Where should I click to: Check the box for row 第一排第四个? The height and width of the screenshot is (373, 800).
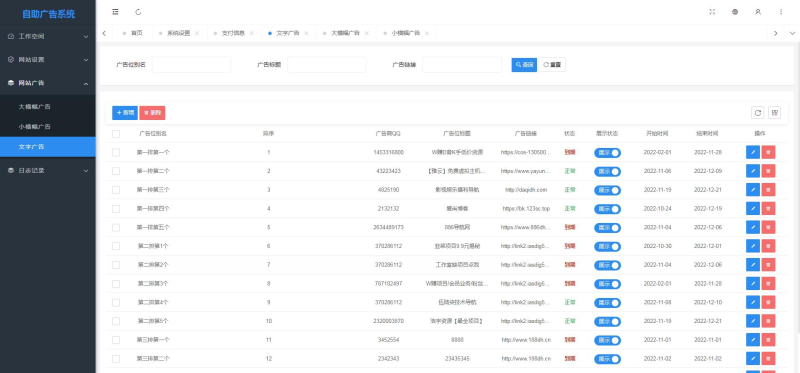(x=116, y=209)
